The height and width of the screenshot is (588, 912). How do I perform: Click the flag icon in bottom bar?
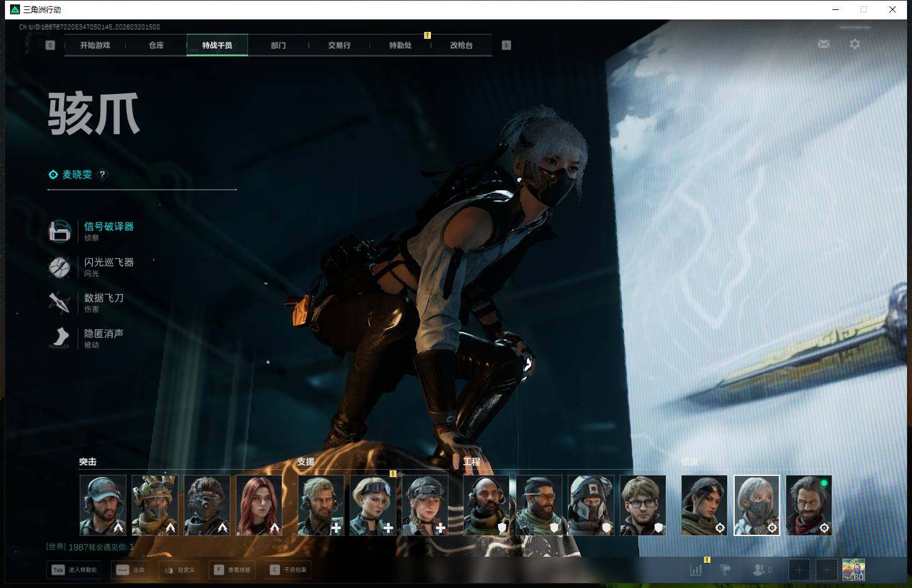725,570
